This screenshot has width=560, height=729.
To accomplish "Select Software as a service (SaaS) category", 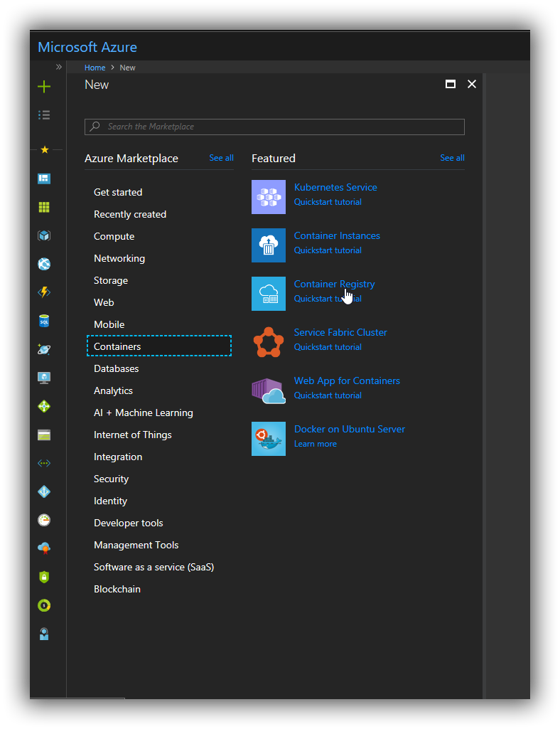I will (x=154, y=568).
